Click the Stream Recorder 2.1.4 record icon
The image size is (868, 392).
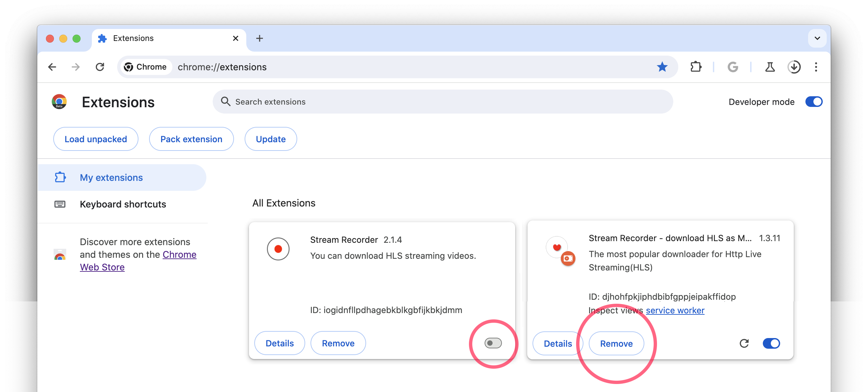click(x=278, y=249)
